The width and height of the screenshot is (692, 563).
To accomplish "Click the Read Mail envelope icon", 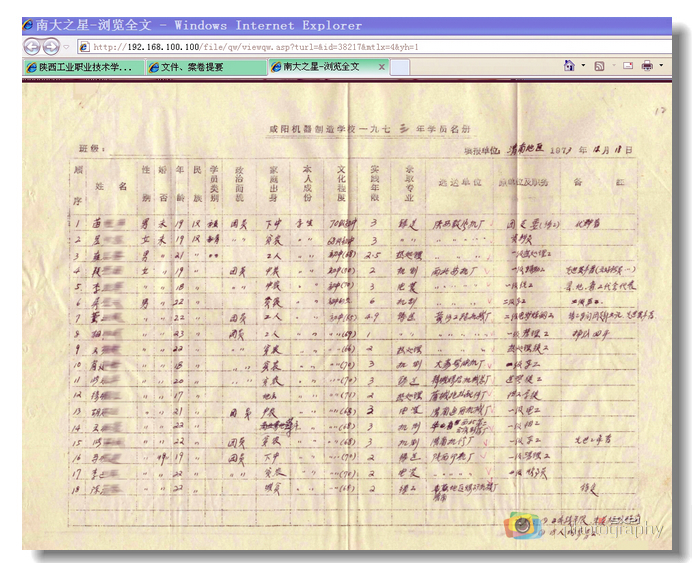I will (629, 67).
